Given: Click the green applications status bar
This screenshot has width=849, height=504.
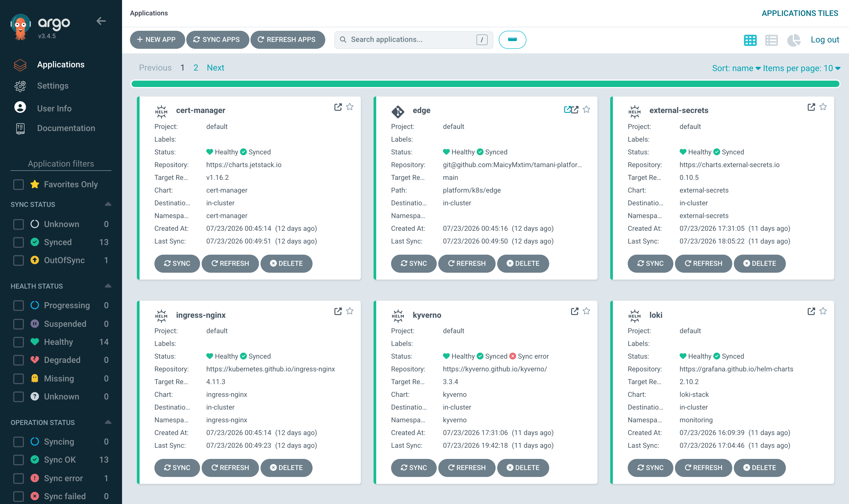Looking at the screenshot, I should point(485,84).
